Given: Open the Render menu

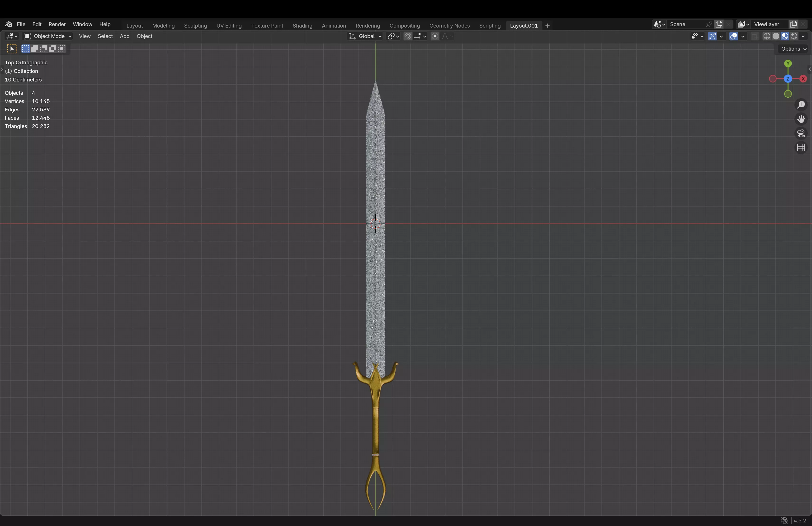Looking at the screenshot, I should [x=57, y=24].
